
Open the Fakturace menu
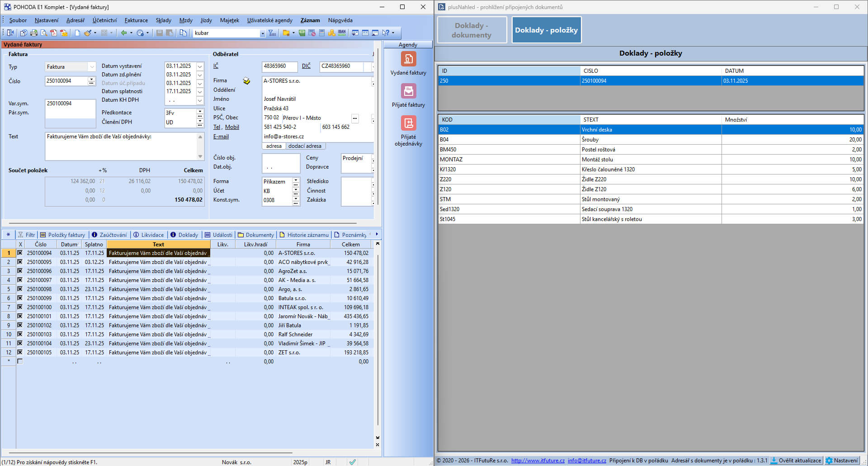pos(136,20)
